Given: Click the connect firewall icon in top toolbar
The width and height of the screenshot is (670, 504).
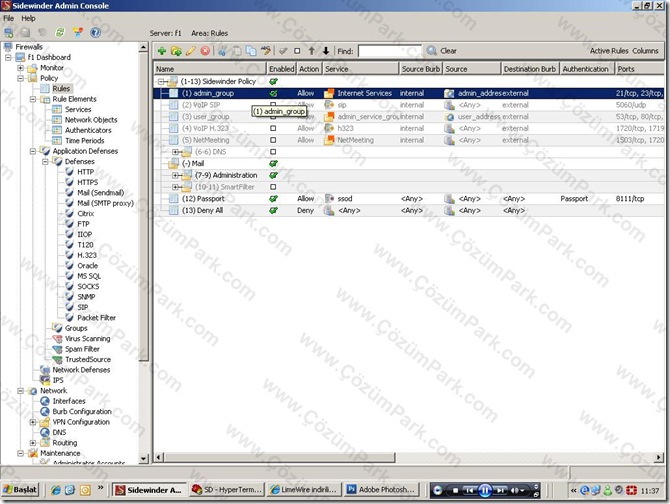Looking at the screenshot, I should click(x=9, y=32).
